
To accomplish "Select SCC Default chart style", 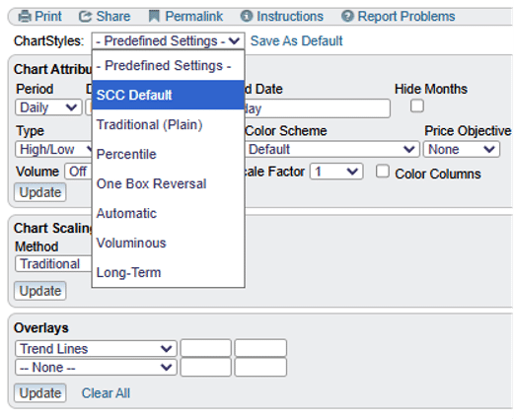I will 169,95.
